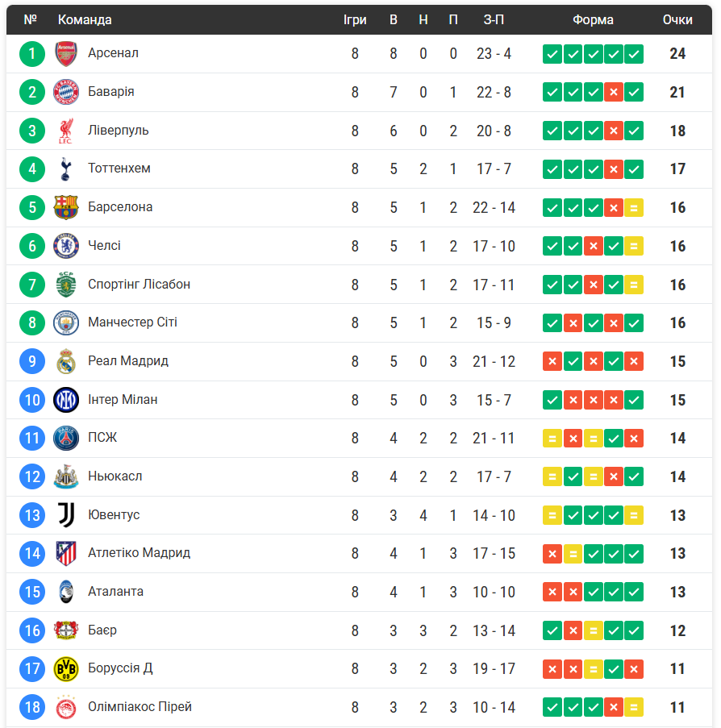Viewport: 721px width, 728px height.
Task: Click the blue position badge number 18
Action: click(x=32, y=707)
